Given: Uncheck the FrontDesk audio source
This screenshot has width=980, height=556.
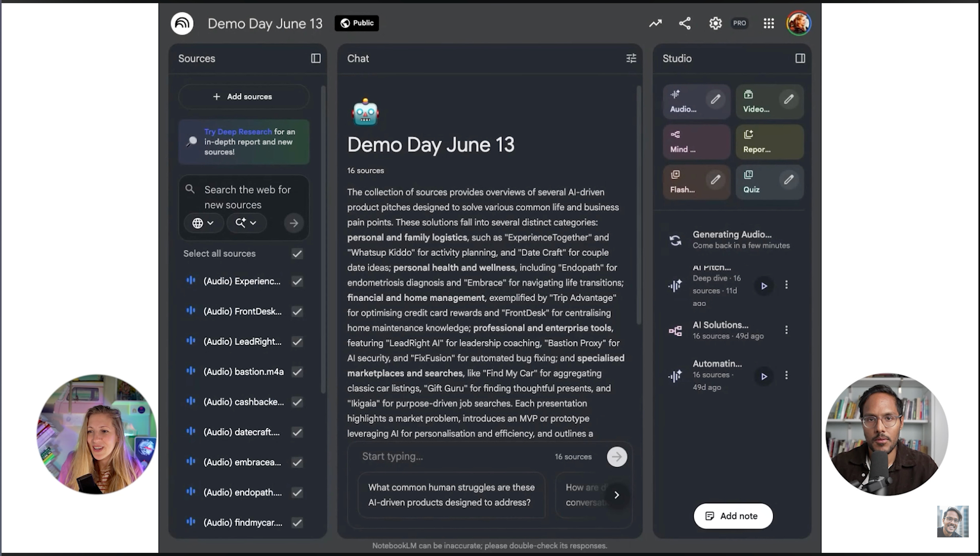Looking at the screenshot, I should click(x=297, y=312).
